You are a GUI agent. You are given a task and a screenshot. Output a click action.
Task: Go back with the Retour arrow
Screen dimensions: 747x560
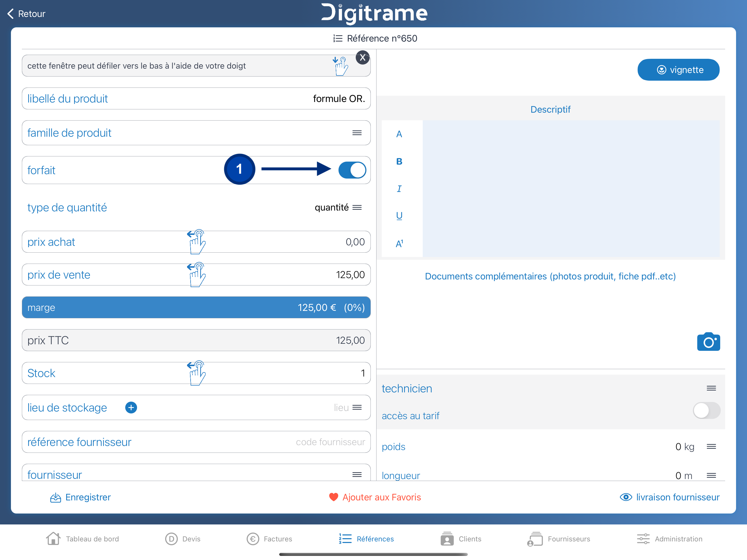tap(26, 14)
